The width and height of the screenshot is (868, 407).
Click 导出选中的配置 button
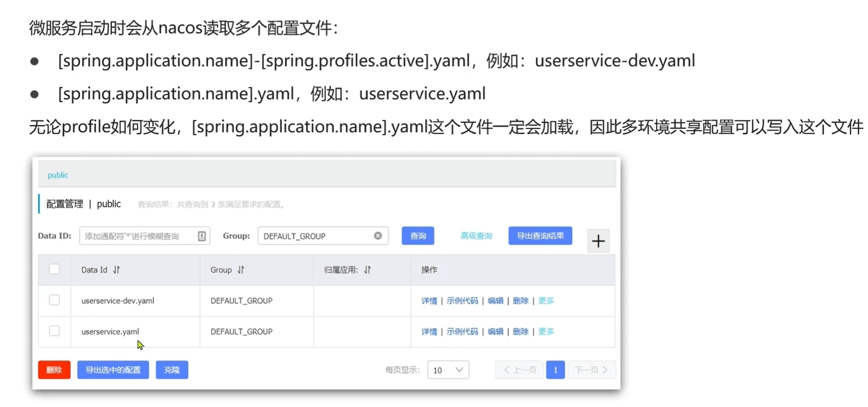coord(113,370)
